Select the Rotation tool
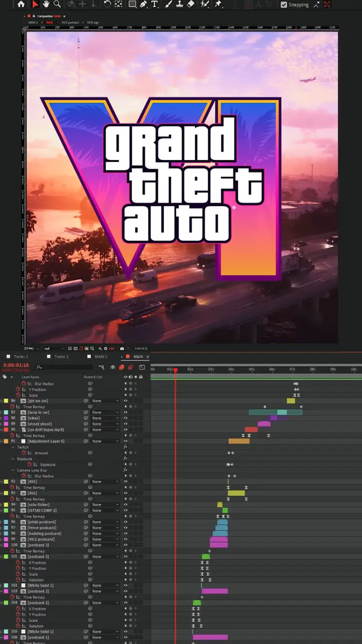The height and width of the screenshot is (644, 362). [107, 4]
